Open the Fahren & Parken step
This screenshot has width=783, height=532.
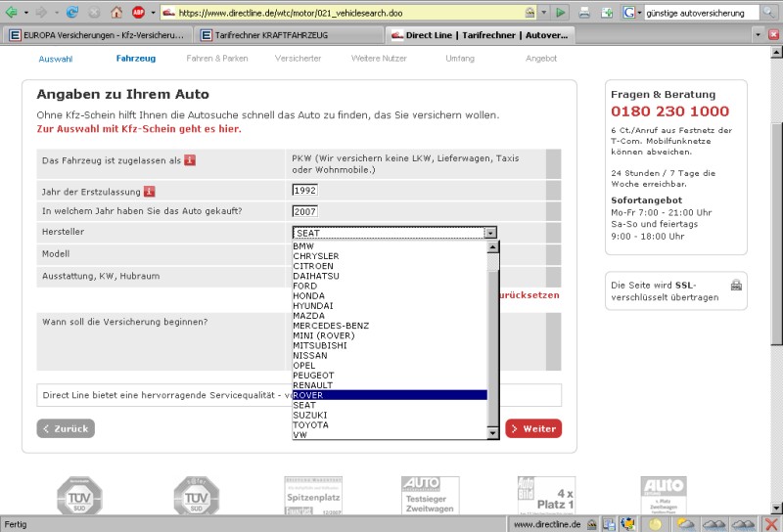pyautogui.click(x=217, y=59)
